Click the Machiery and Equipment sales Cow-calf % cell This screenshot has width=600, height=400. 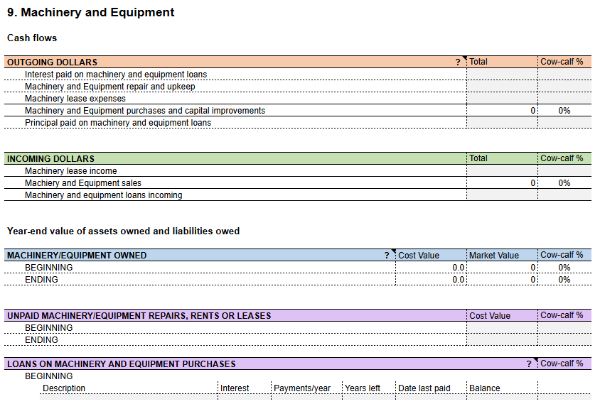tap(564, 183)
